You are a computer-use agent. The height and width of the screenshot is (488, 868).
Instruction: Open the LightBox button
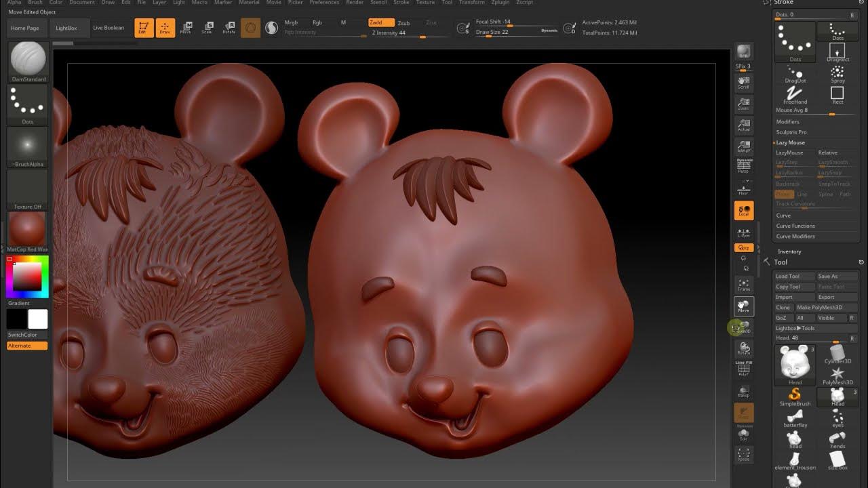(x=66, y=28)
